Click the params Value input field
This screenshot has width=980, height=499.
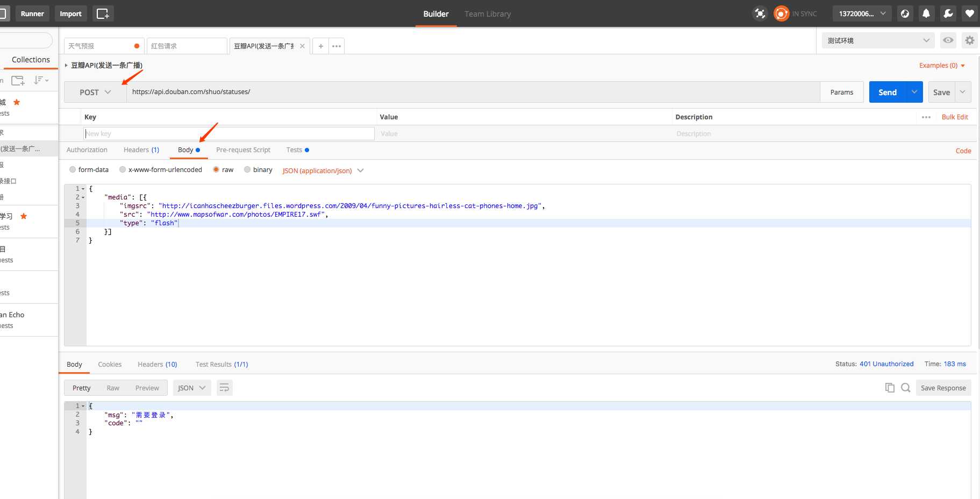tap(524, 133)
